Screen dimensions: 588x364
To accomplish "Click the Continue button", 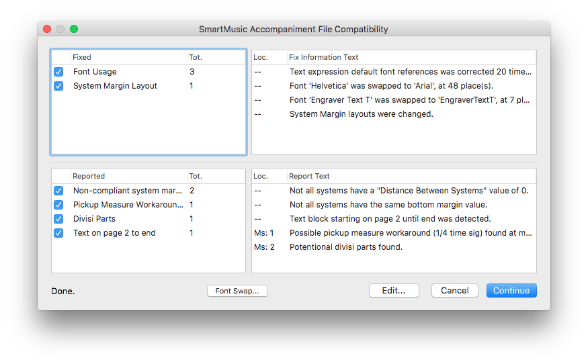I will (511, 291).
